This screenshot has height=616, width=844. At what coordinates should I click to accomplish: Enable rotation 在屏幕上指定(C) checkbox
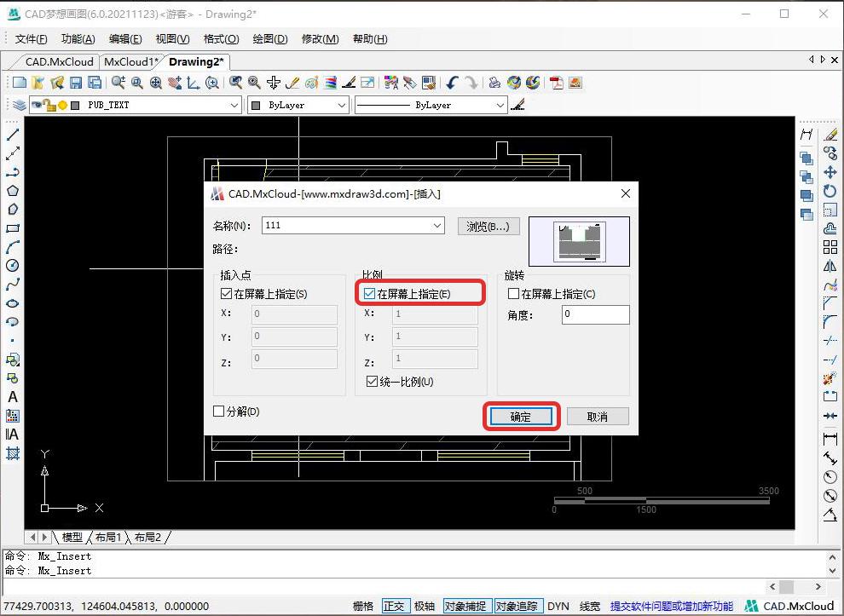pos(513,294)
